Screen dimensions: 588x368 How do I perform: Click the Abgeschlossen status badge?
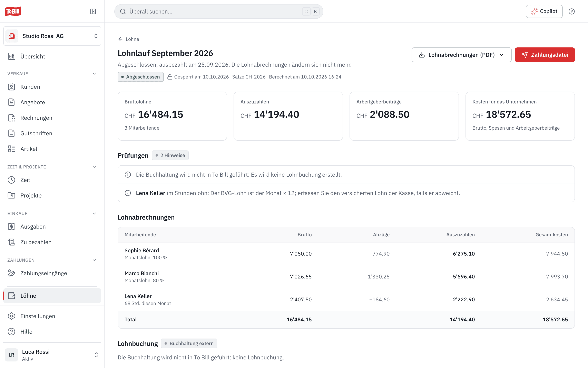(x=141, y=77)
